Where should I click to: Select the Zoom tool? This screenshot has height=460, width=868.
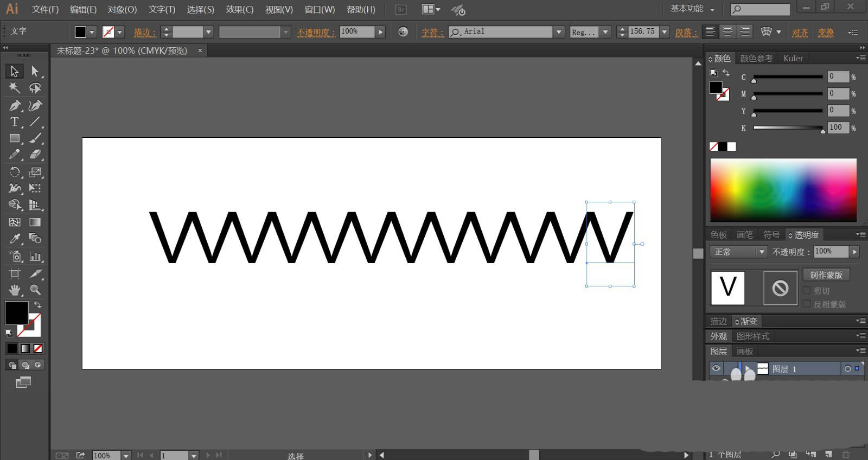(35, 290)
